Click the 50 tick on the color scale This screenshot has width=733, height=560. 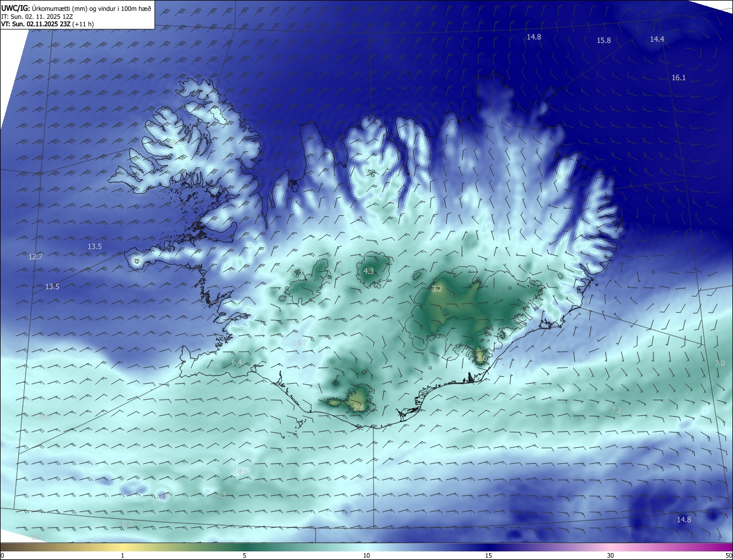coord(728,555)
